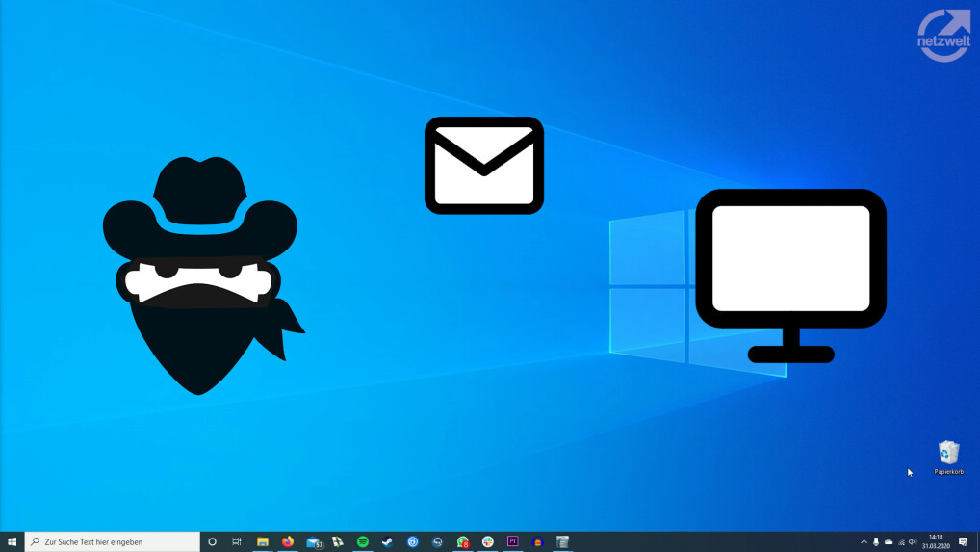Launch File Explorer from the taskbar
The width and height of the screenshot is (980, 552).
pos(263,541)
